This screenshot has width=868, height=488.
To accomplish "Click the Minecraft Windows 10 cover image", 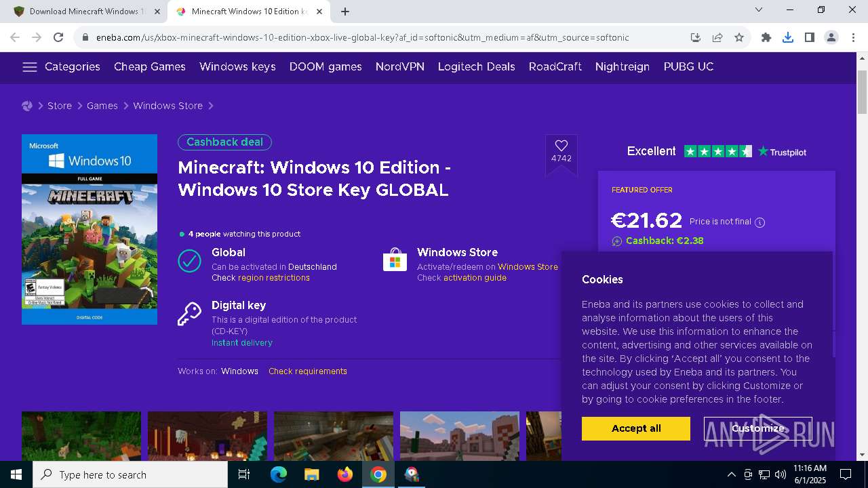I will point(90,229).
